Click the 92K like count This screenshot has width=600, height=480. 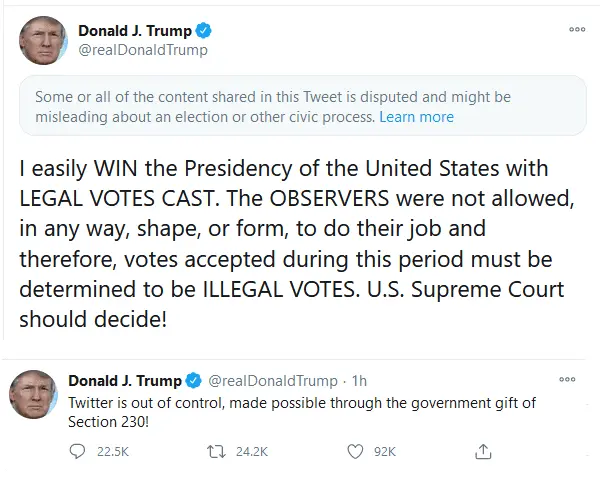pyautogui.click(x=384, y=452)
